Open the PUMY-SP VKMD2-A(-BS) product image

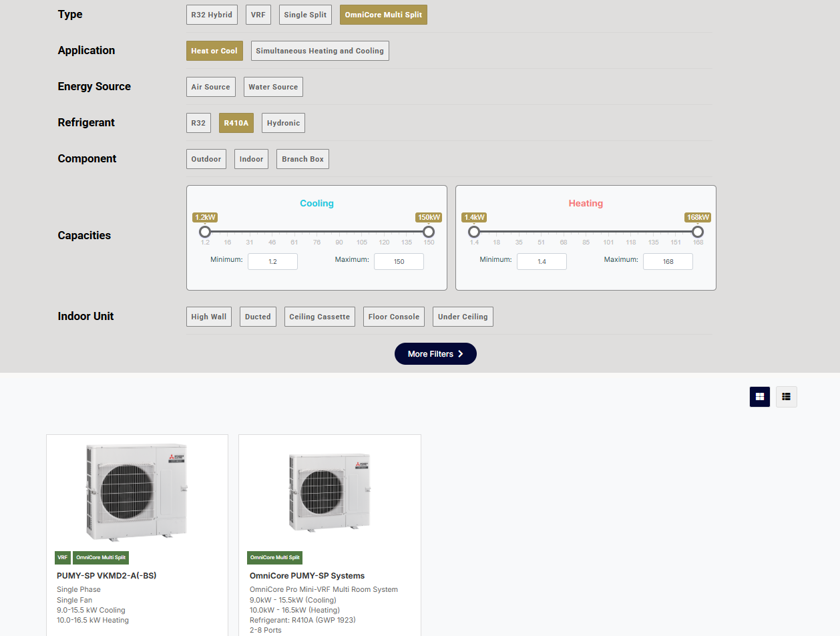tap(137, 492)
